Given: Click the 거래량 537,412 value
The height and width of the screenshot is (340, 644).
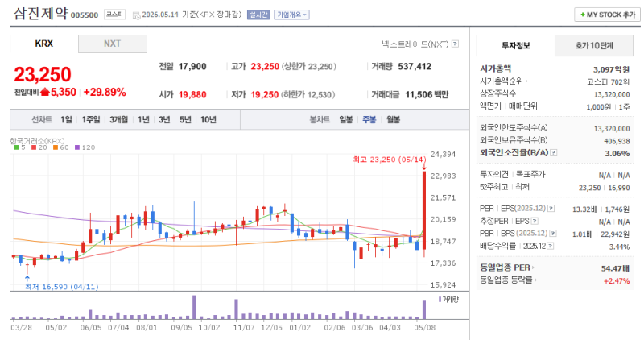Looking at the screenshot, I should click(415, 67).
